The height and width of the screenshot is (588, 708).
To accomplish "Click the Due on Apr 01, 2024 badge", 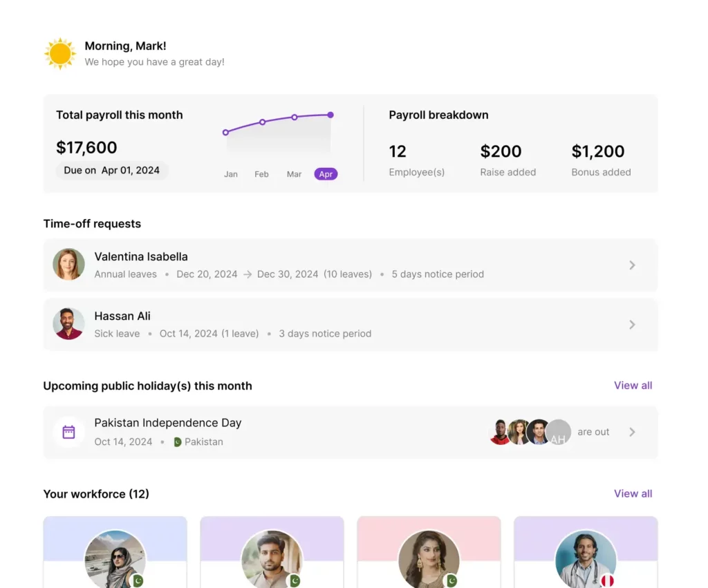I will pos(112,171).
